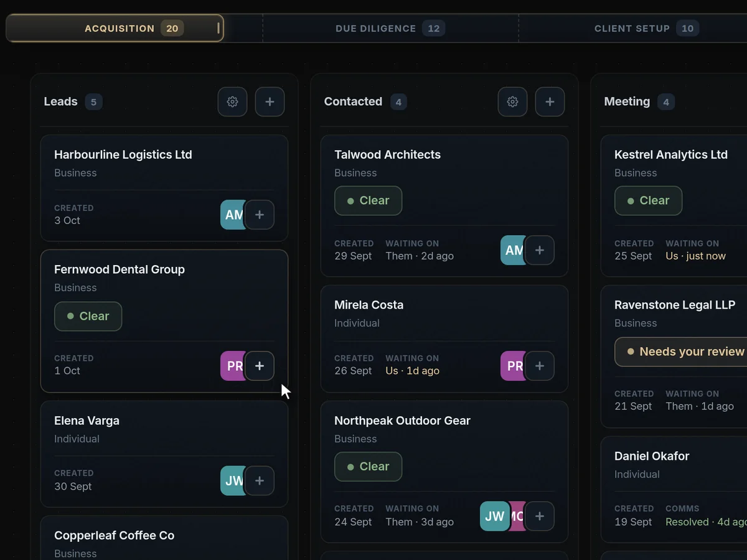
Task: Add assignee on Talwood Architects card
Action: 540,250
